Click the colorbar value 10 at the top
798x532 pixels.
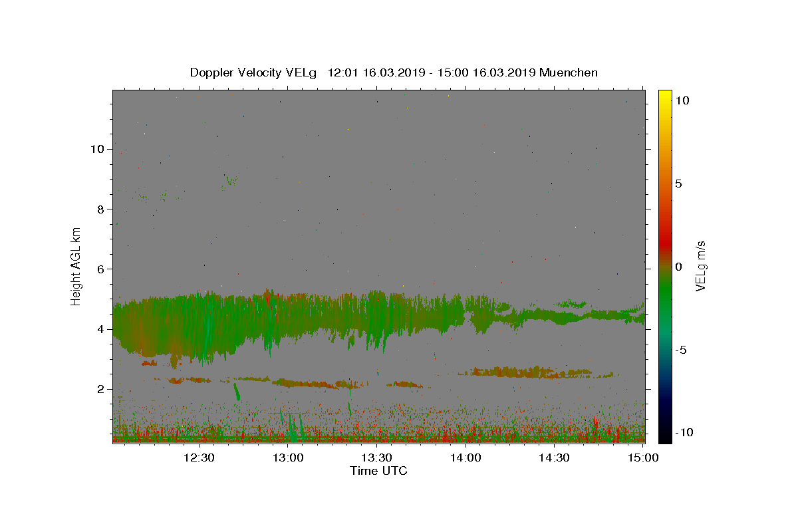pyautogui.click(x=682, y=100)
